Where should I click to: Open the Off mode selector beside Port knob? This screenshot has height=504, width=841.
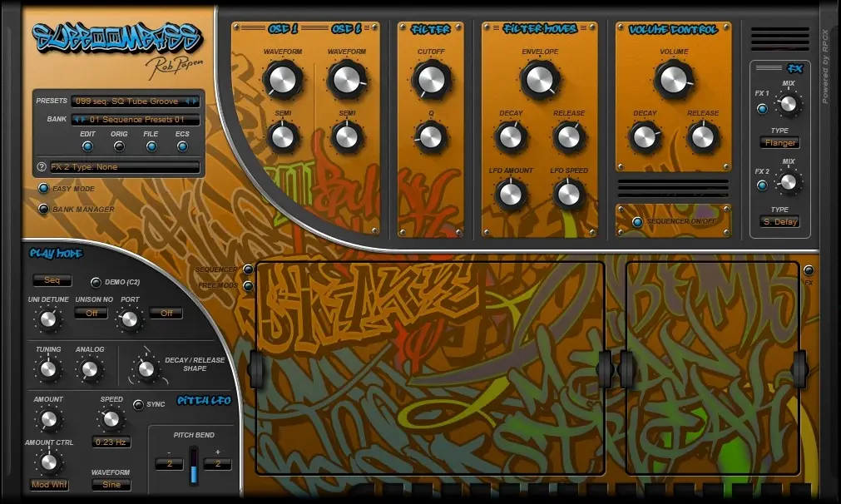pos(166,313)
